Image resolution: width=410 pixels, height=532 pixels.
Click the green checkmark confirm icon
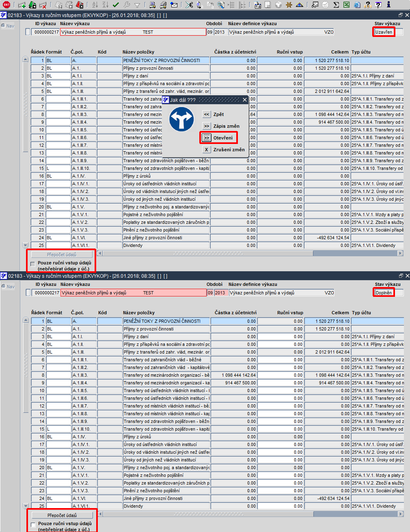point(116,5)
